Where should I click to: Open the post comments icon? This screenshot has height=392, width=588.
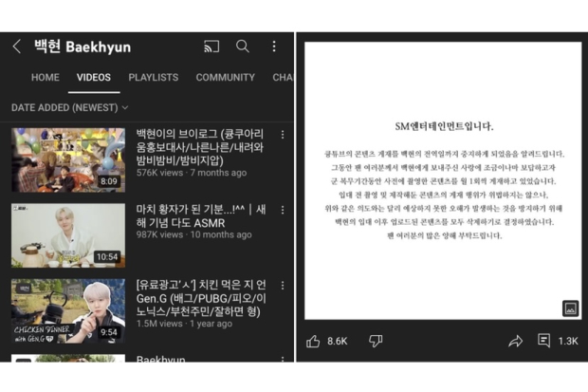[x=543, y=341]
